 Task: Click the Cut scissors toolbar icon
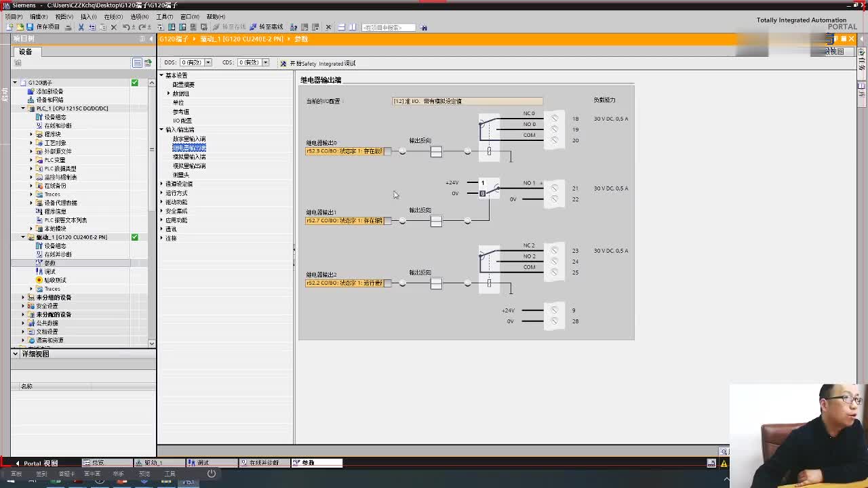(x=81, y=27)
